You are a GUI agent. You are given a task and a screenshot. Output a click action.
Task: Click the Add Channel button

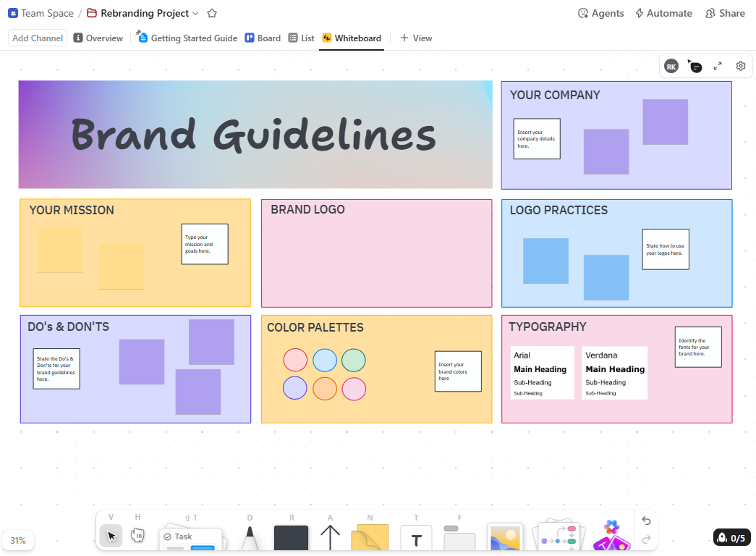coord(37,38)
